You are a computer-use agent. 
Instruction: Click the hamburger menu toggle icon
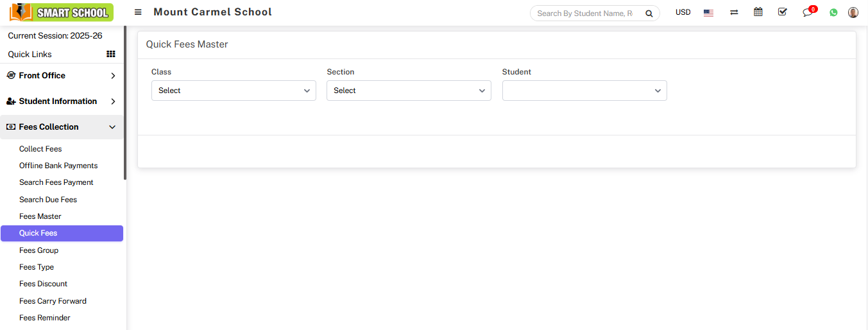[138, 12]
